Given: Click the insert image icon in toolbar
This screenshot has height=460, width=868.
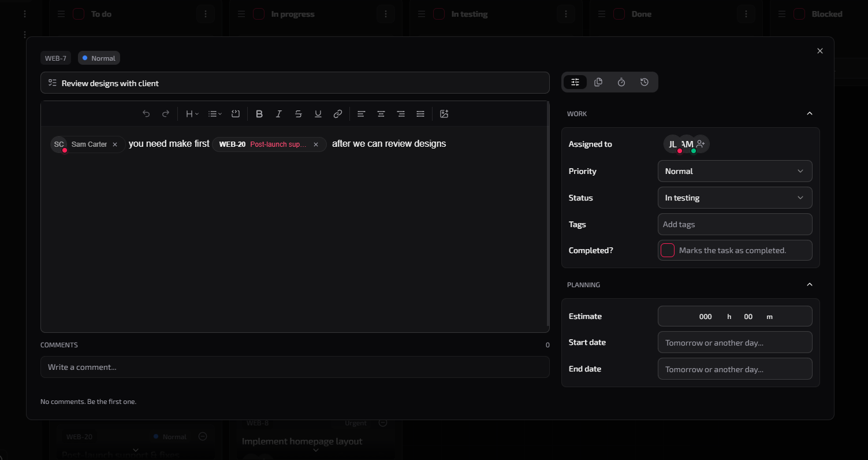Looking at the screenshot, I should 444,114.
